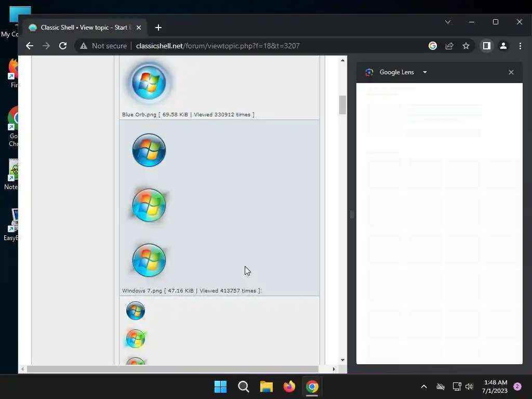Click the Not secure warning icon

(x=84, y=46)
